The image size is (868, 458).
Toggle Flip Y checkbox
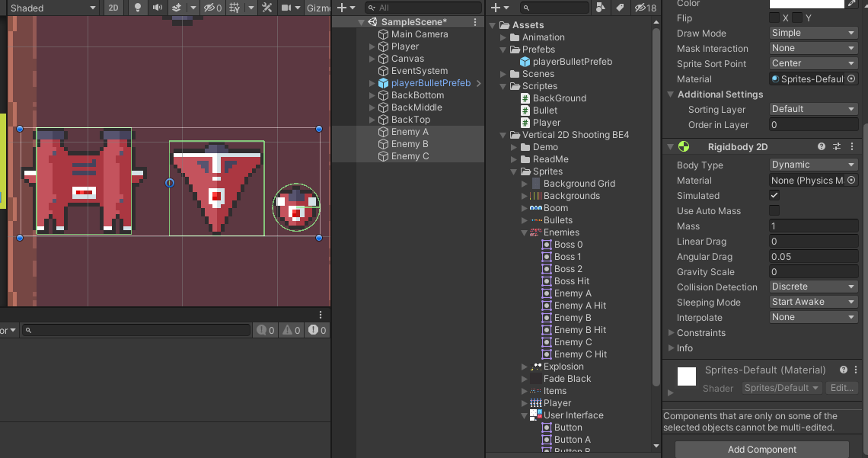tap(797, 18)
